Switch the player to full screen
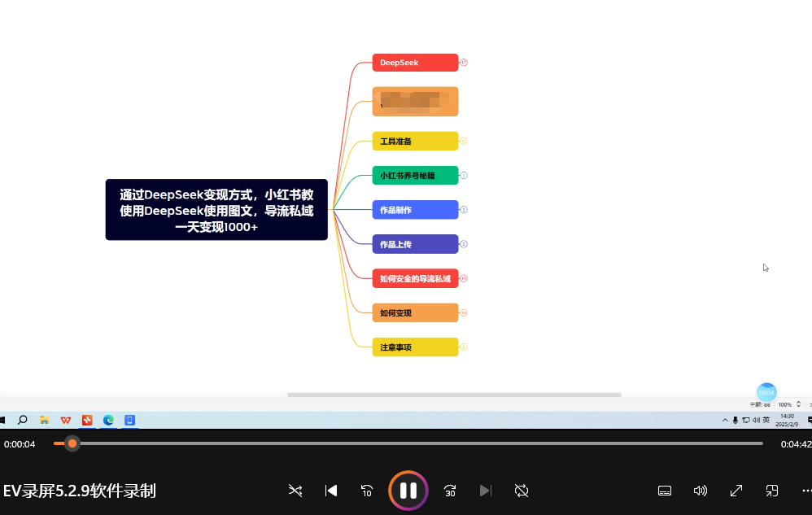The image size is (812, 515). (x=736, y=491)
